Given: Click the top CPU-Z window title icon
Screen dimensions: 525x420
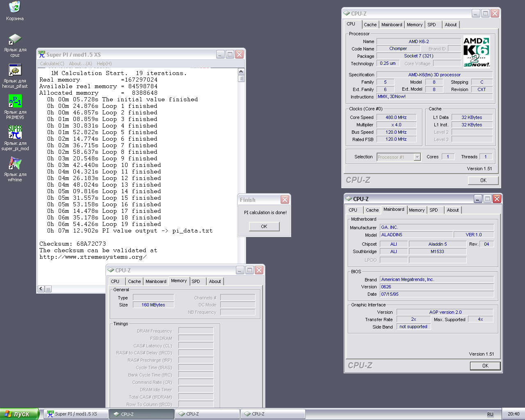Looking at the screenshot, I should click(347, 14).
